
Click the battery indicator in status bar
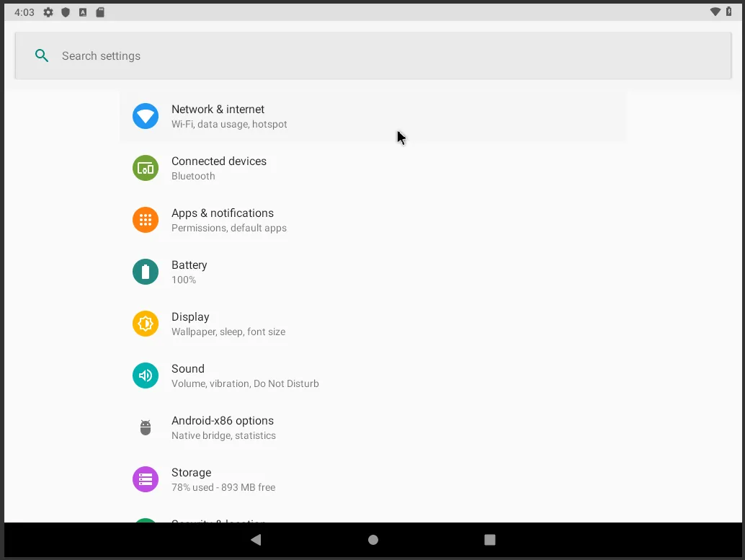pyautogui.click(x=729, y=12)
